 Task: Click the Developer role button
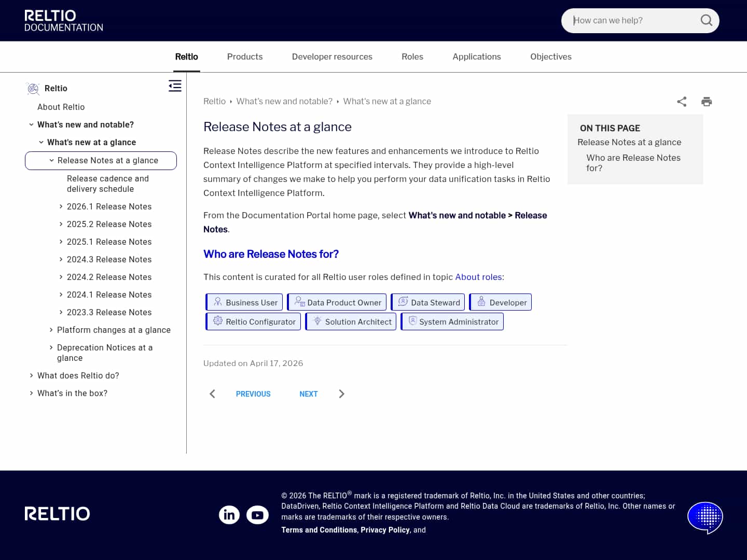501,302
